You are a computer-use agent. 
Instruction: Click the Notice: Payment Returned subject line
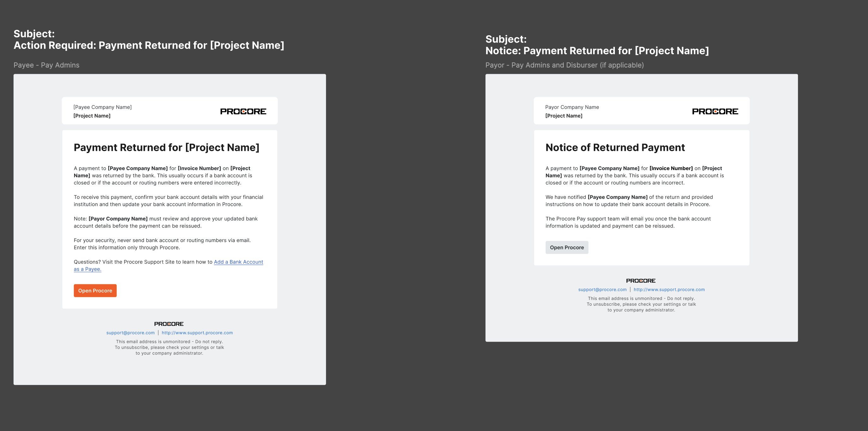pos(597,50)
